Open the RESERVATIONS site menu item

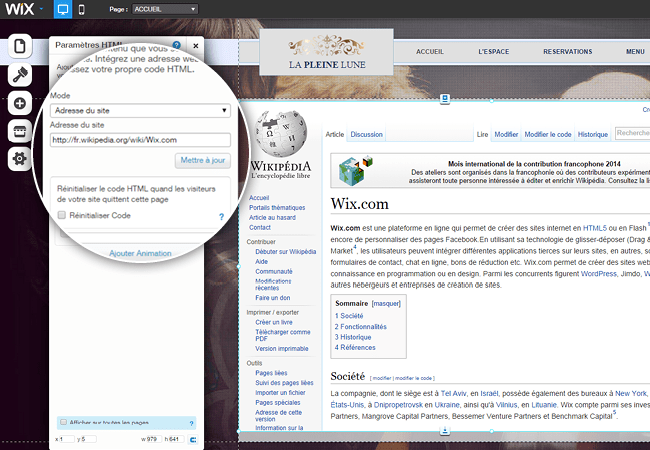coord(568,52)
